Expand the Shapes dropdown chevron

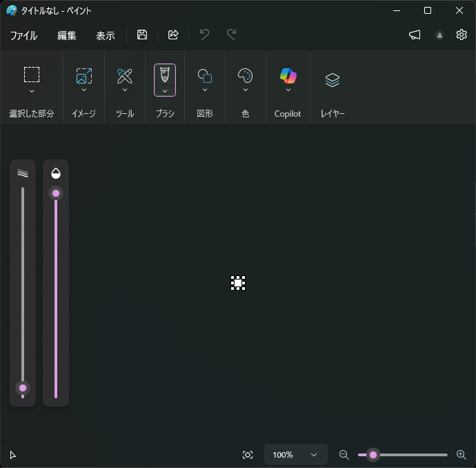coord(205,90)
